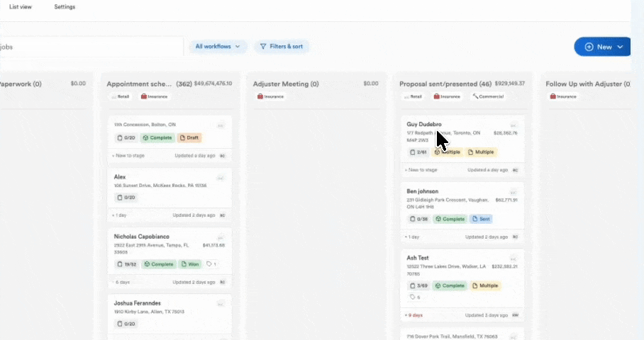Switch to List view tab

pyautogui.click(x=21, y=6)
